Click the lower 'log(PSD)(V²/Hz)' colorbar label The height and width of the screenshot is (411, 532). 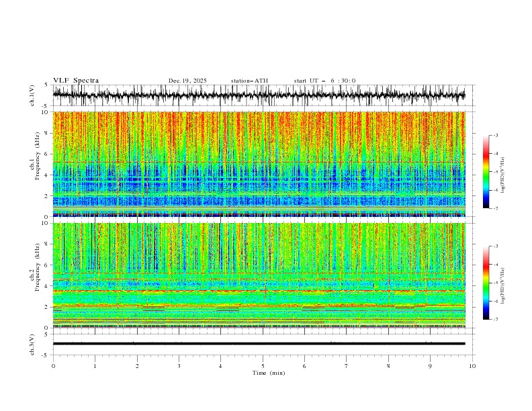[502, 286]
